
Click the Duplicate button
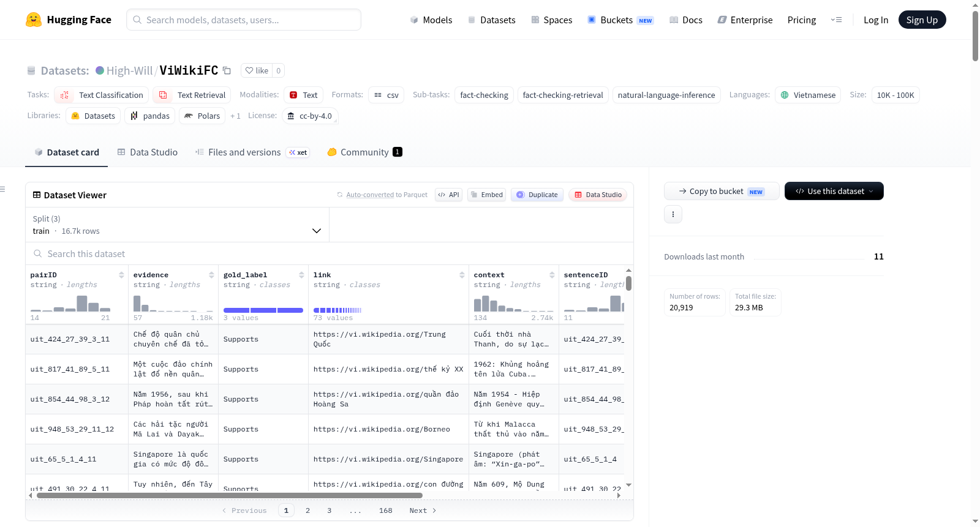click(x=537, y=195)
